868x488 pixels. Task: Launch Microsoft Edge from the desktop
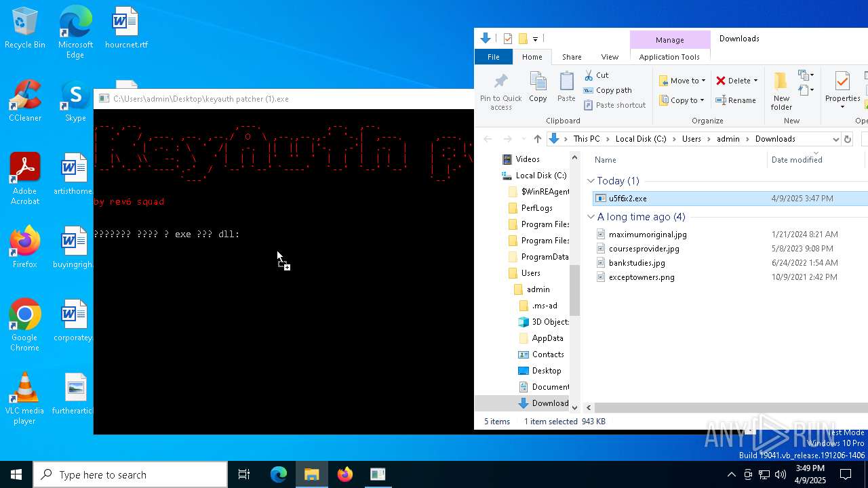(75, 33)
